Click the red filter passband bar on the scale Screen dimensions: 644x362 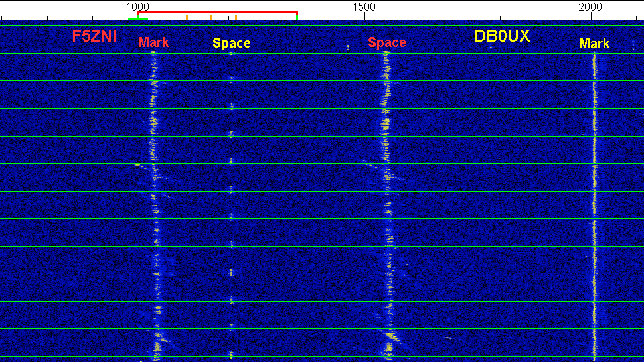coord(218,12)
